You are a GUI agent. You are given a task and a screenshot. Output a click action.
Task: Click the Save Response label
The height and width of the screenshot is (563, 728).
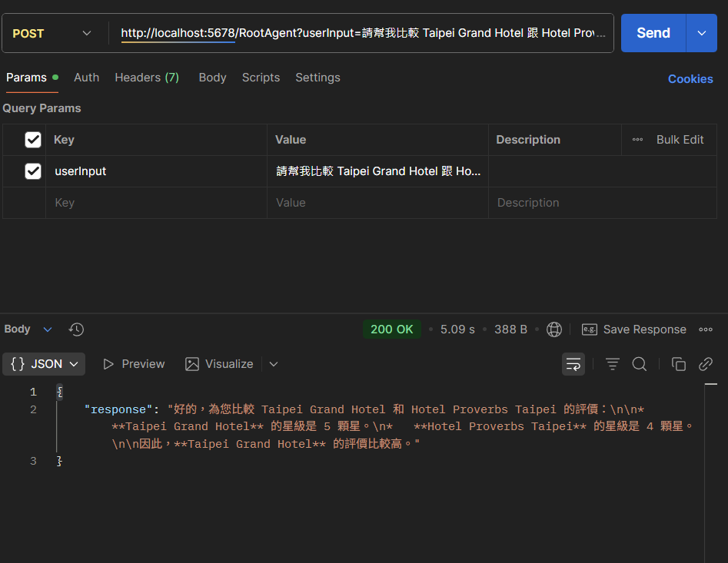tap(644, 330)
